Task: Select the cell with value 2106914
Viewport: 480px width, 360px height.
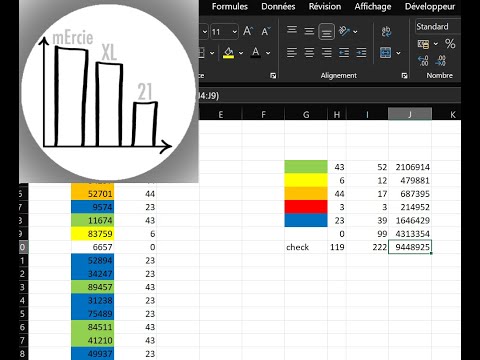Action: click(410, 167)
